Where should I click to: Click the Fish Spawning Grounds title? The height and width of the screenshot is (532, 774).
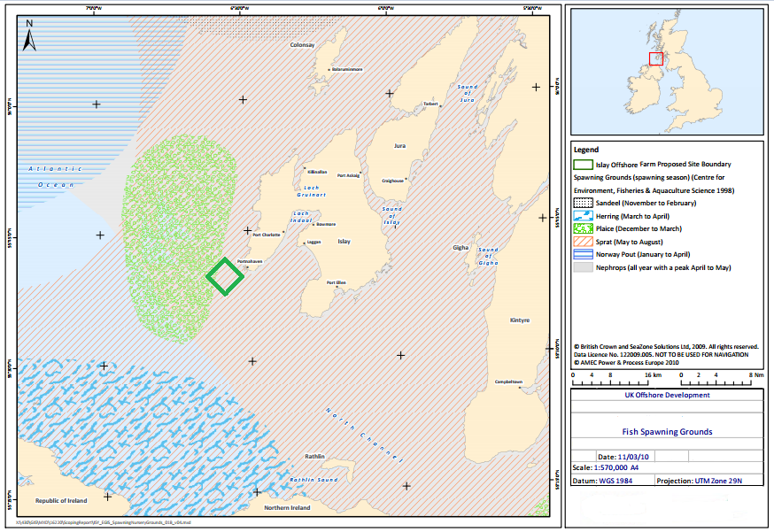(666, 432)
